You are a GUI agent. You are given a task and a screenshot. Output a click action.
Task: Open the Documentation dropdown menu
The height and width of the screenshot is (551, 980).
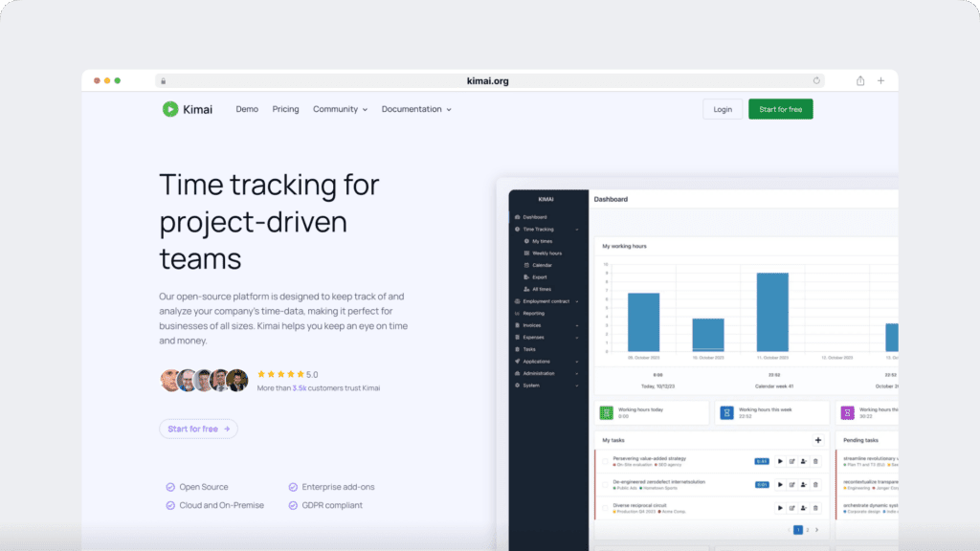(416, 109)
